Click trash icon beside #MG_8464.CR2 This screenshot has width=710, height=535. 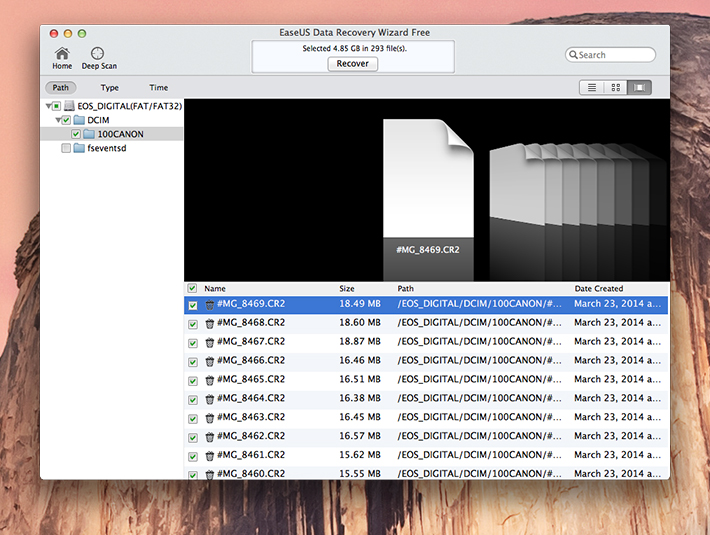click(210, 399)
